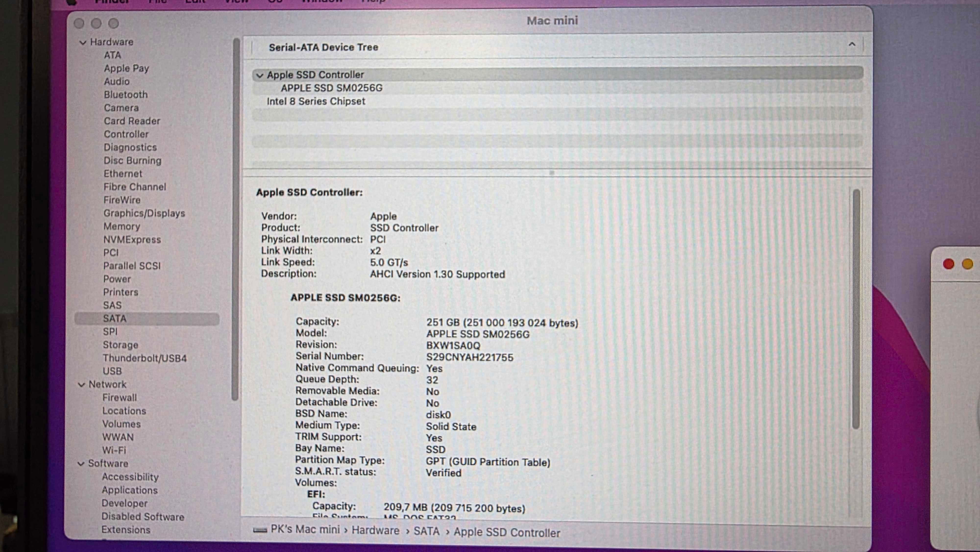Open the Power entry
Viewport: 980px width, 552px height.
[117, 279]
